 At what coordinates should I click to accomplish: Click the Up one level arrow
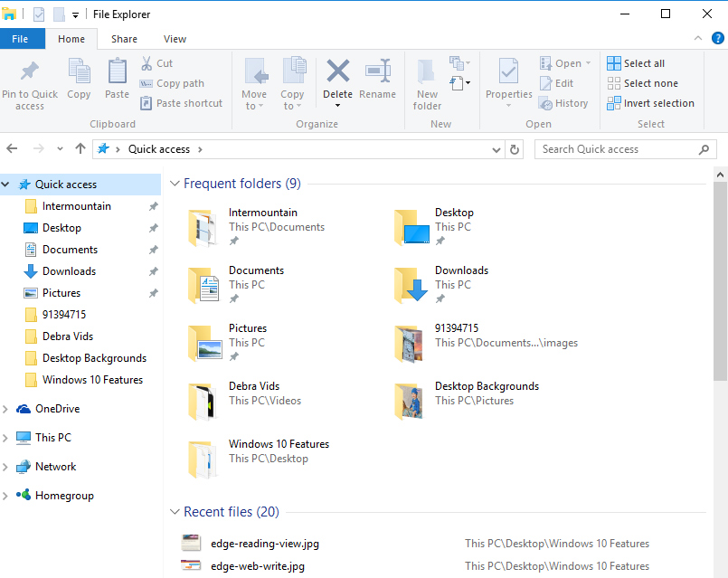[80, 148]
